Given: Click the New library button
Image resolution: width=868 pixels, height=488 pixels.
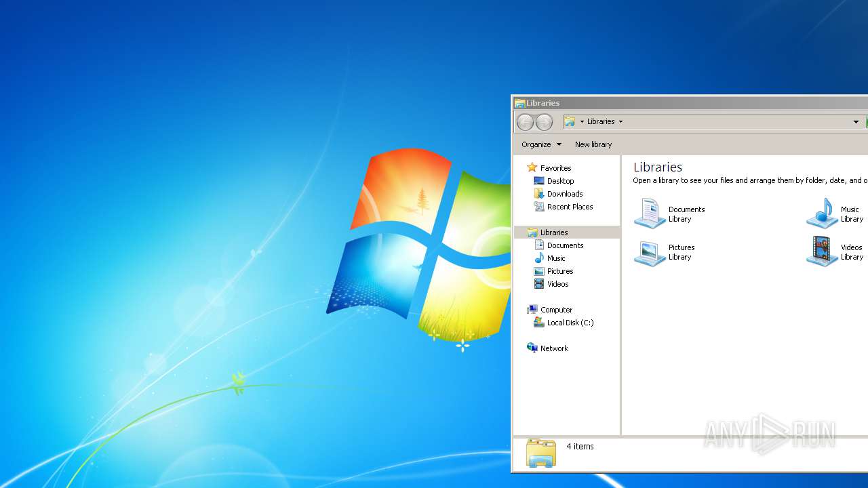Looking at the screenshot, I should (x=593, y=144).
